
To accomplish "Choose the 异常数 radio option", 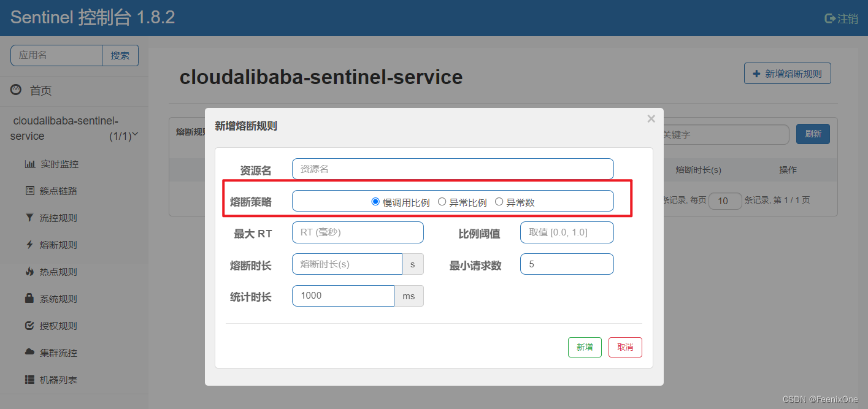I will [x=499, y=202].
